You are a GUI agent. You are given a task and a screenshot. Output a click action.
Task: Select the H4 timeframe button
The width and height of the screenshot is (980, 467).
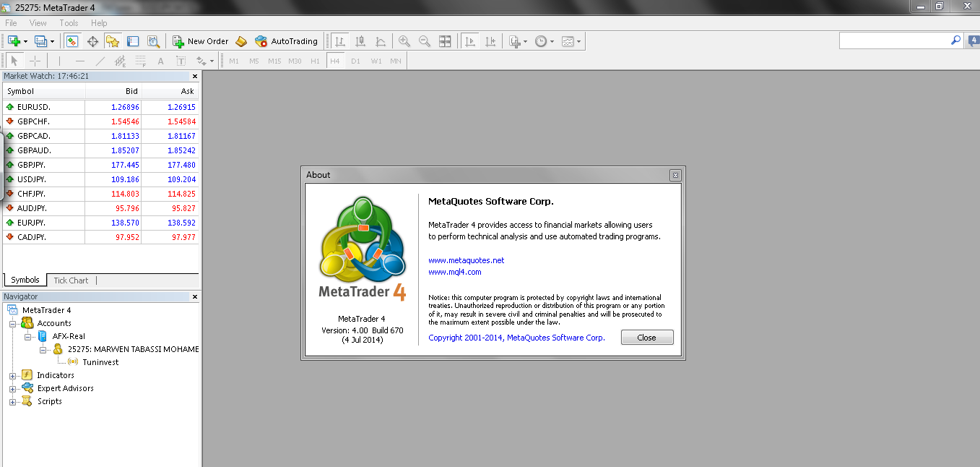(x=335, y=61)
